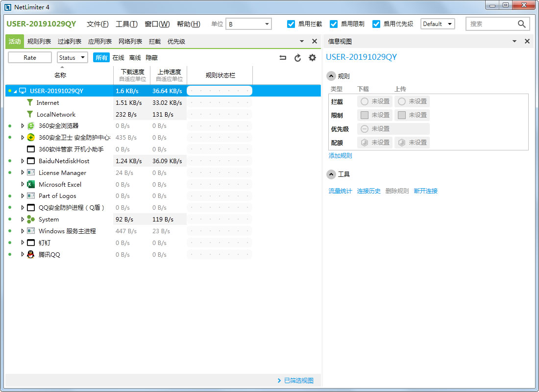Uncheck the 启用优先级 checkbox
The width and height of the screenshot is (539, 392).
click(376, 24)
